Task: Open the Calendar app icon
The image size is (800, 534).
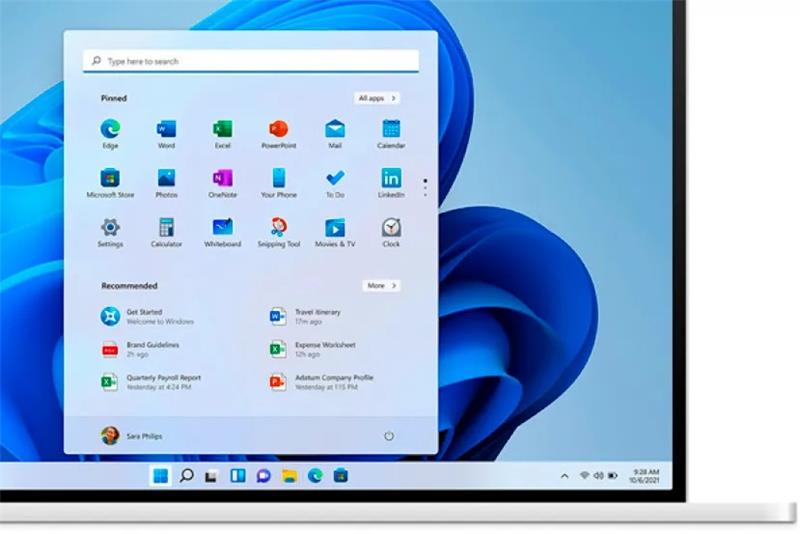Action: click(x=391, y=134)
